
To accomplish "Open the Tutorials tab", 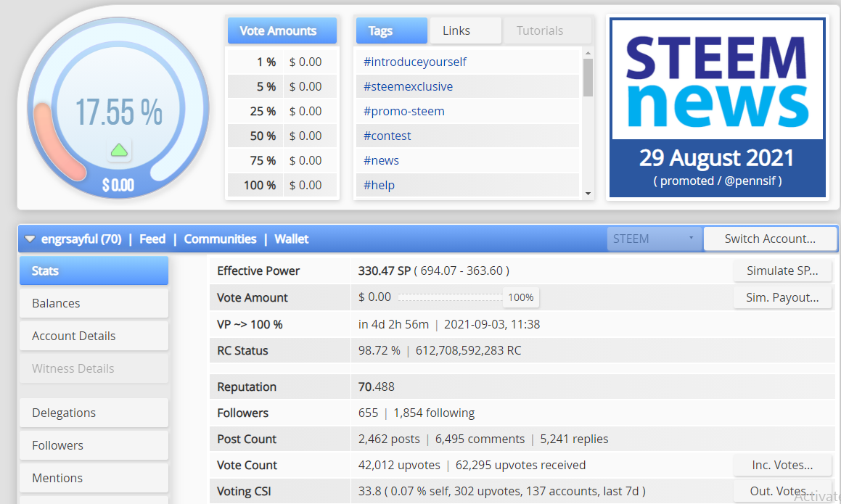I will (x=548, y=30).
